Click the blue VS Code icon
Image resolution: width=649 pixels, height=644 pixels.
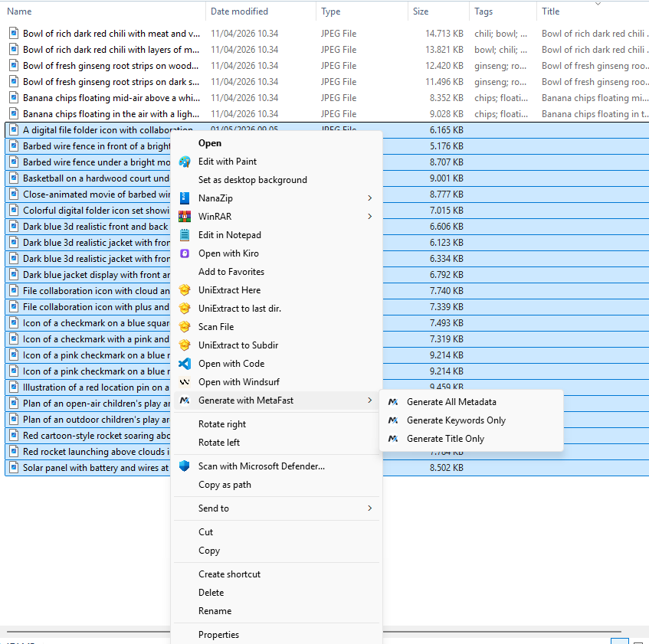tap(185, 364)
